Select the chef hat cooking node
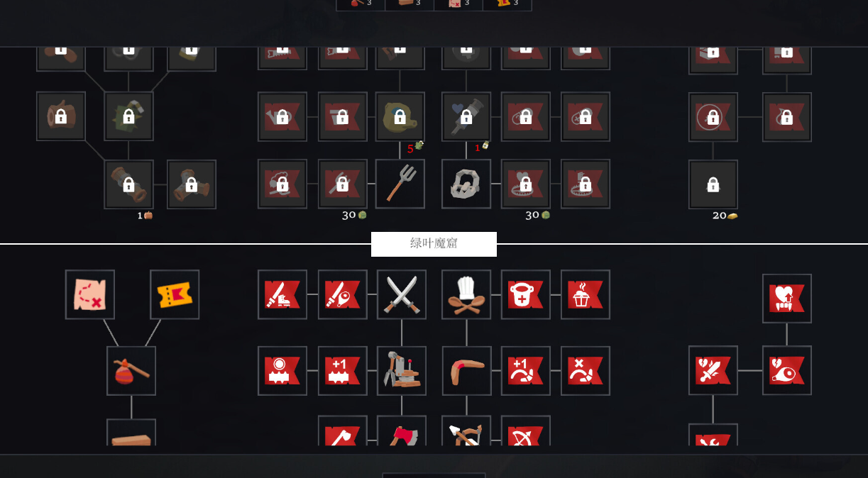Image resolution: width=868 pixels, height=478 pixels. click(x=466, y=294)
